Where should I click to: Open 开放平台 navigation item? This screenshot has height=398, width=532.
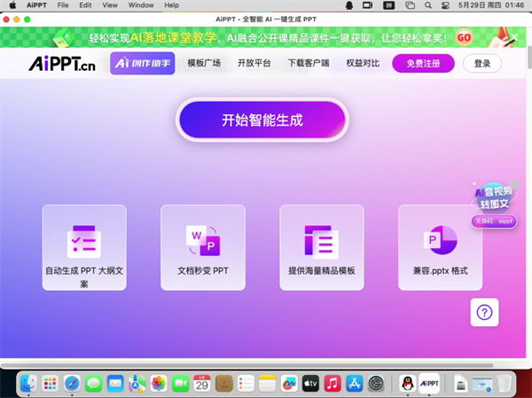pyautogui.click(x=254, y=63)
